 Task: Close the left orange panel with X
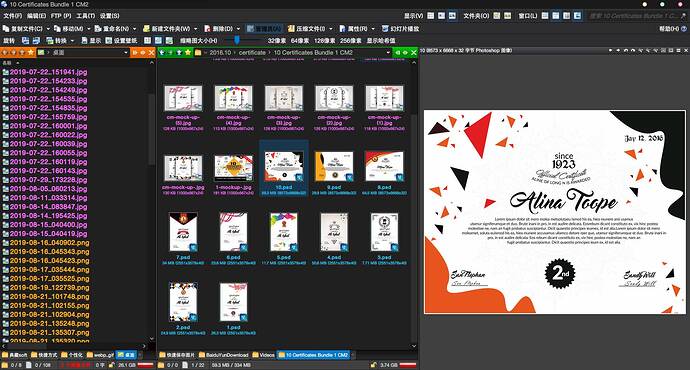click(151, 52)
